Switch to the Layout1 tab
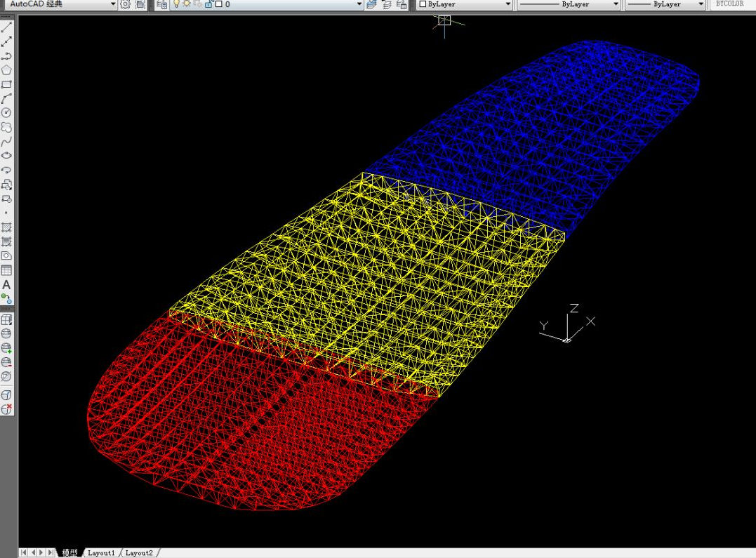 click(x=101, y=553)
